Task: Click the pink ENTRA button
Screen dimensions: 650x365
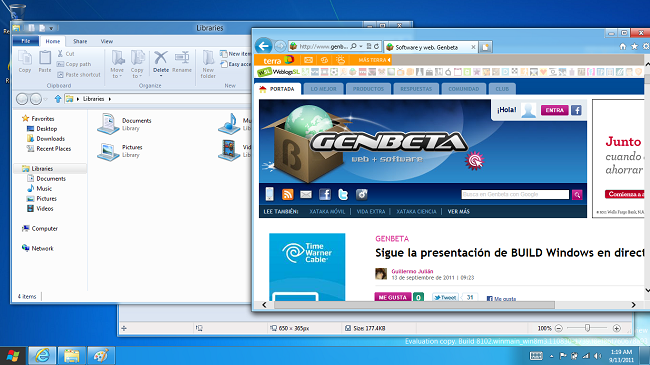Action: pos(554,110)
